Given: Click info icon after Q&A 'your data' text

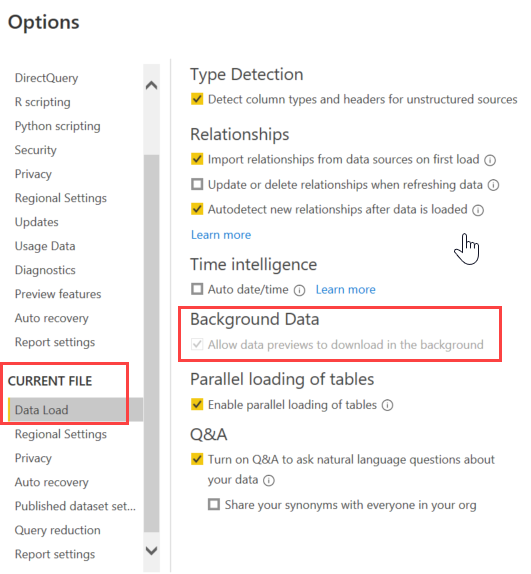Looking at the screenshot, I should (x=269, y=481).
